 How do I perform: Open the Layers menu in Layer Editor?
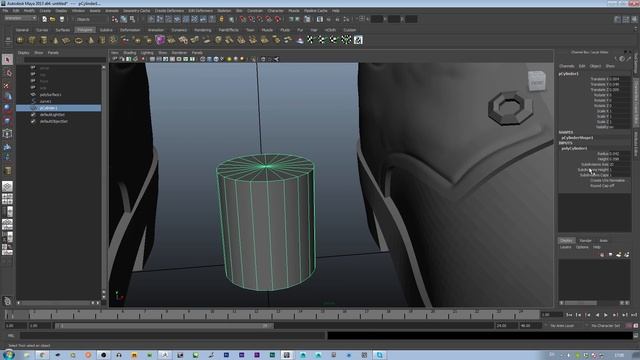[x=565, y=247]
